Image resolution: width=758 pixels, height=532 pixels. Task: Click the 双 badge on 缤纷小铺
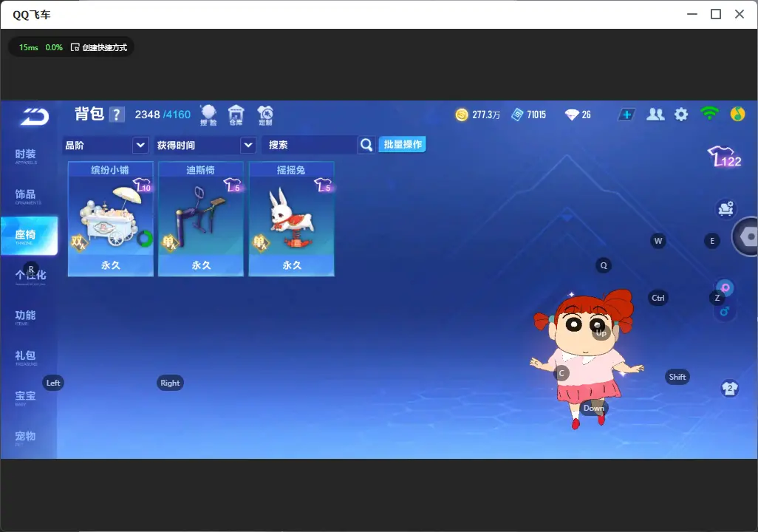pyautogui.click(x=78, y=242)
